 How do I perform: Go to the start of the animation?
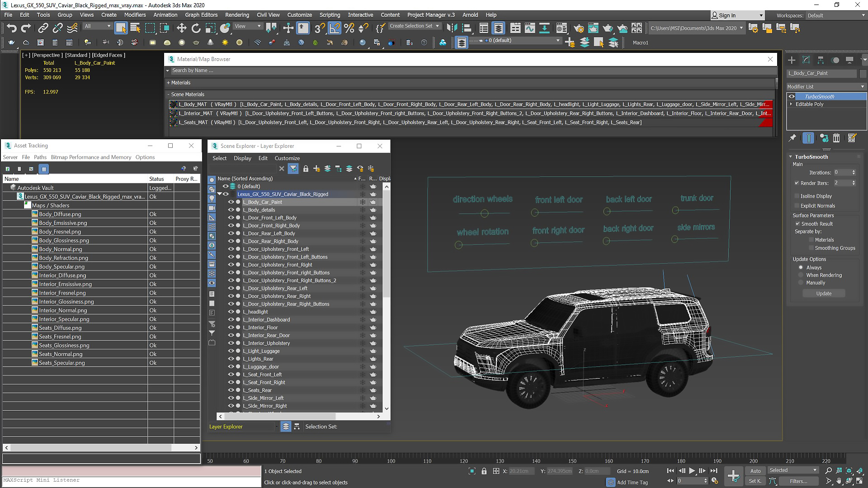tap(670, 470)
